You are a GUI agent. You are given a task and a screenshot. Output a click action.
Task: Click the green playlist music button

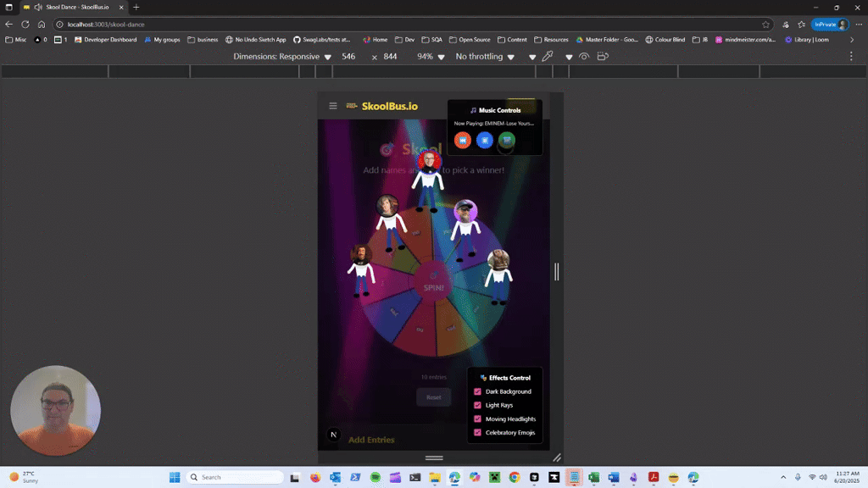click(x=507, y=140)
